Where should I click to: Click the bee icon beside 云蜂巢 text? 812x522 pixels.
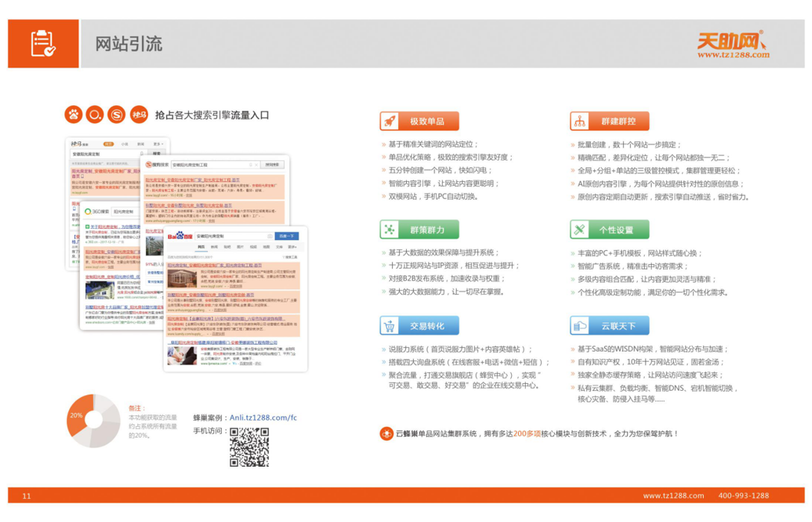tap(386, 434)
